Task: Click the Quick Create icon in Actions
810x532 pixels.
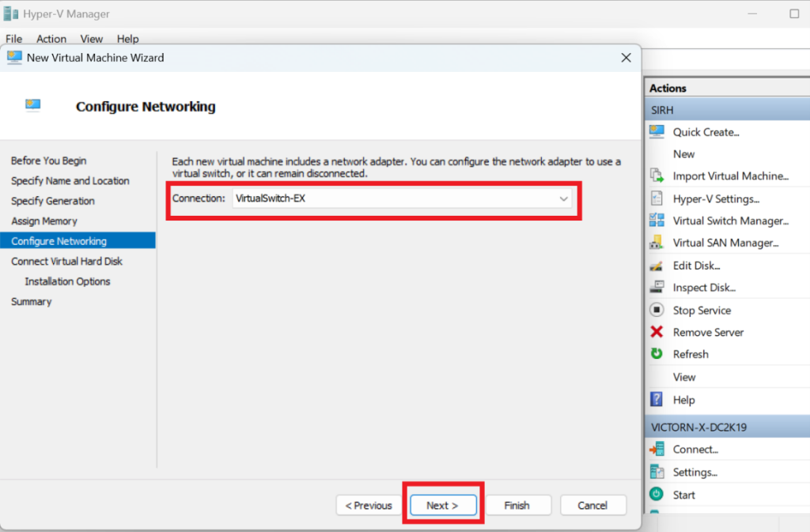Action: coord(657,132)
